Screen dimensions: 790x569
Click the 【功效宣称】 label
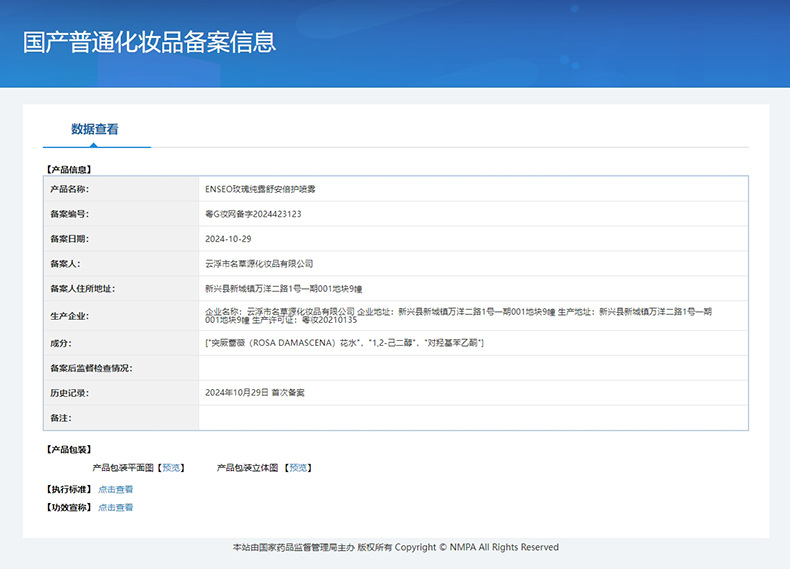click(x=69, y=508)
